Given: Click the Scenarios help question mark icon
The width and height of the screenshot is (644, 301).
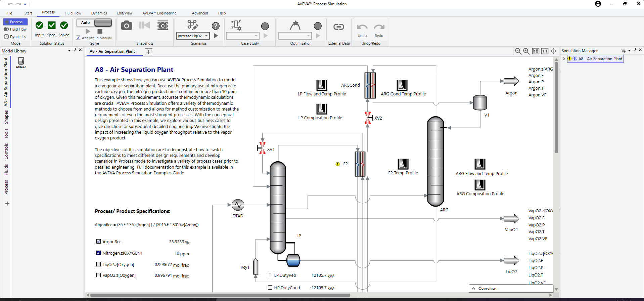Looking at the screenshot, I should 216,26.
